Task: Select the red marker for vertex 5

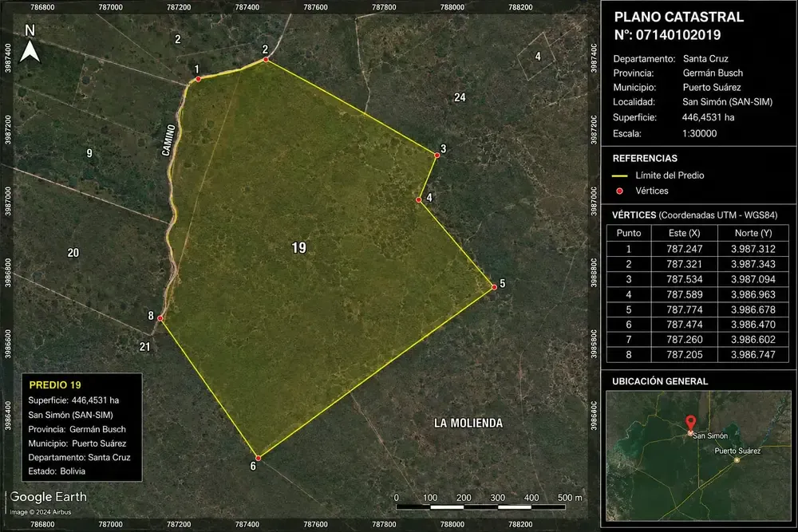Action: [494, 287]
